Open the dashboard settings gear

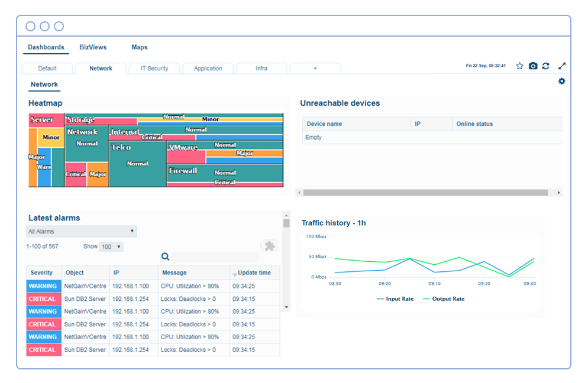pyautogui.click(x=561, y=81)
